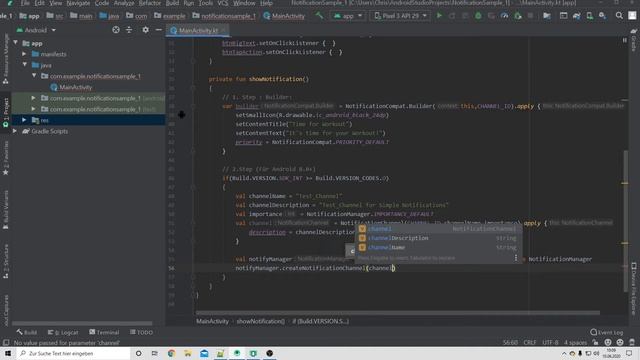Open the Terminal tool window
Screen dimensions: 640x360
click(x=104, y=332)
